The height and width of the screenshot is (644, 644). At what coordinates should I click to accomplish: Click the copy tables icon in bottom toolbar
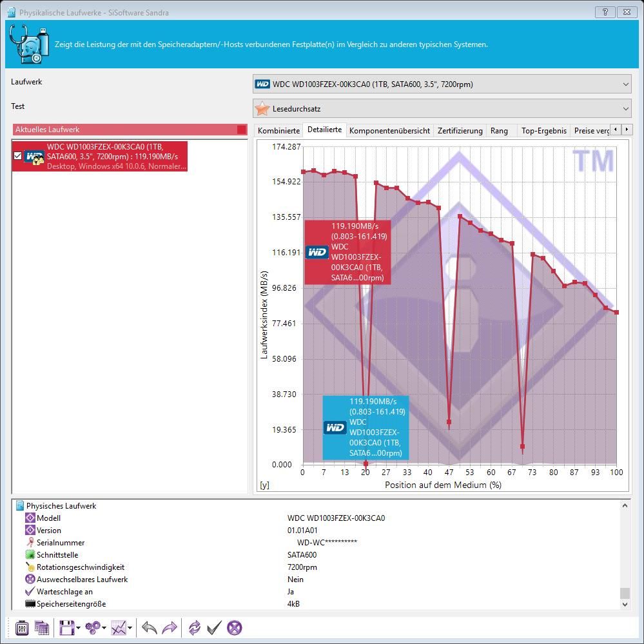pos(41,628)
